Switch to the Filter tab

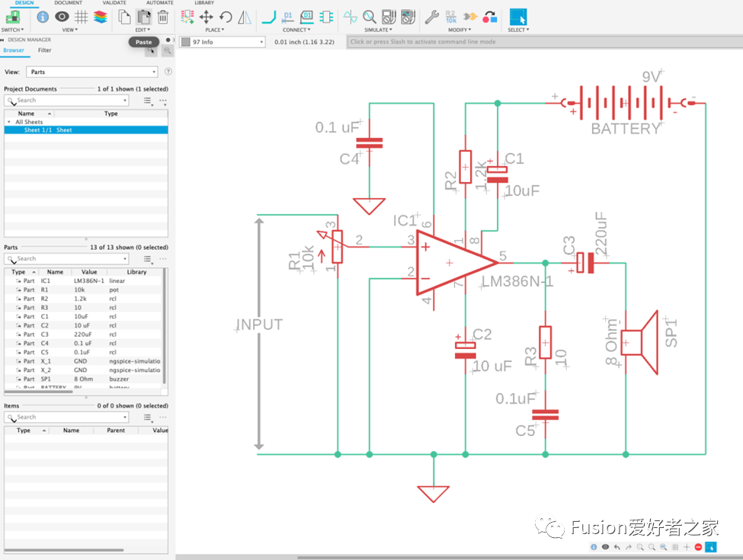[x=45, y=50]
